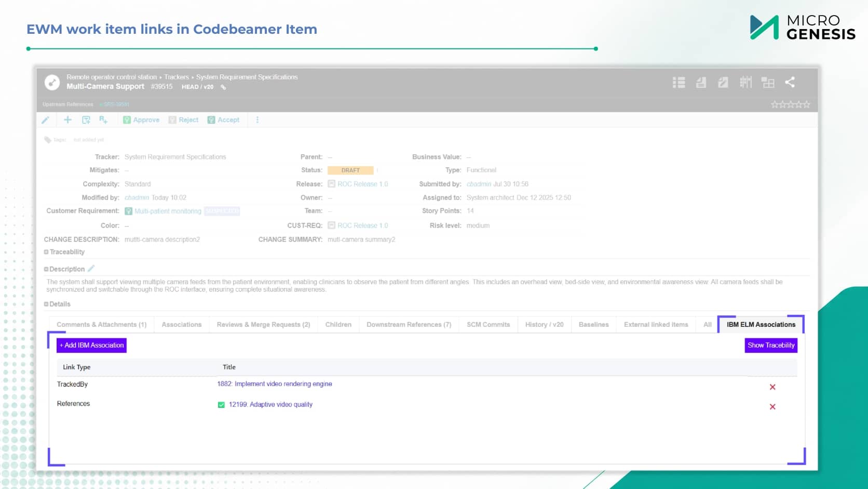Image resolution: width=868 pixels, height=489 pixels.
Task: Click the multi-camera description2 value
Action: click(x=162, y=240)
